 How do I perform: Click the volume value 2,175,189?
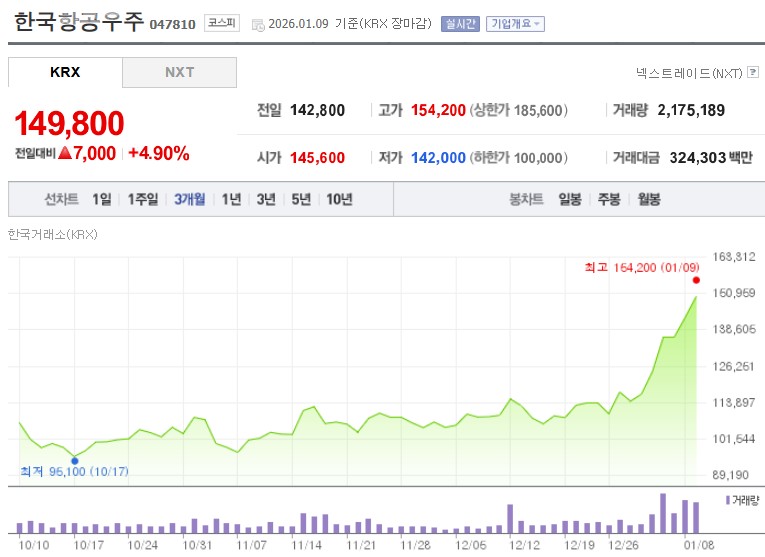[691, 110]
